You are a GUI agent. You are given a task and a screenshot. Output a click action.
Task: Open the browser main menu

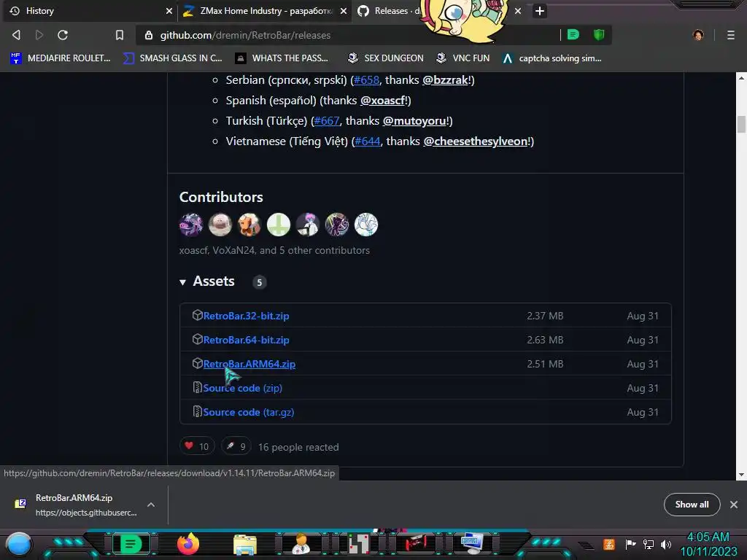pyautogui.click(x=730, y=35)
